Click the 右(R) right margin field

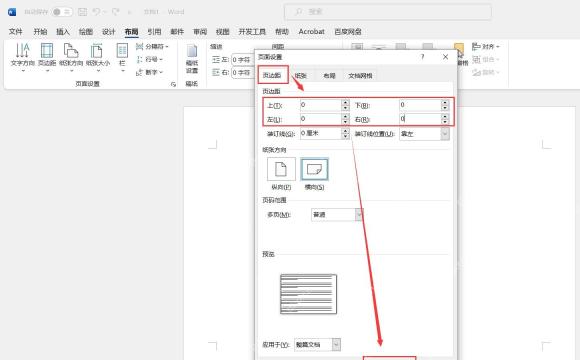coord(420,119)
